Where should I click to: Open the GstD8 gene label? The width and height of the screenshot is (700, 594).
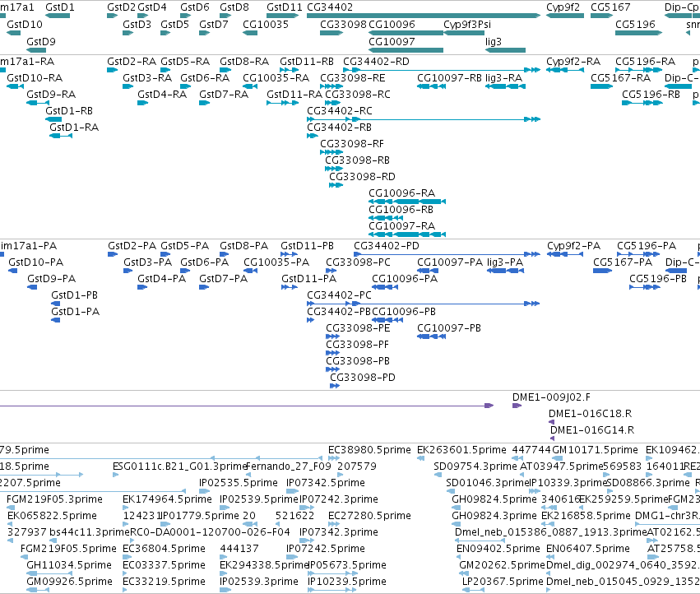pos(234,7)
